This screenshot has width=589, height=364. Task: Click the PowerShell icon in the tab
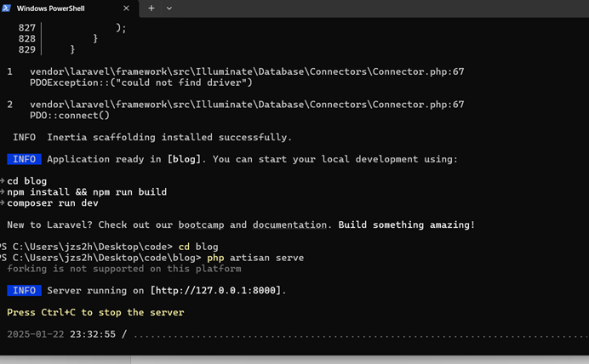click(x=6, y=8)
